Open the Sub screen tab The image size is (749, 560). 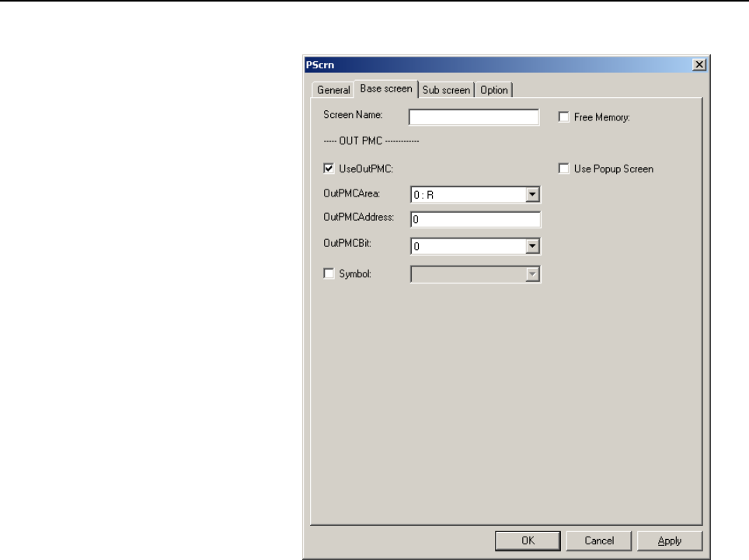[446, 90]
